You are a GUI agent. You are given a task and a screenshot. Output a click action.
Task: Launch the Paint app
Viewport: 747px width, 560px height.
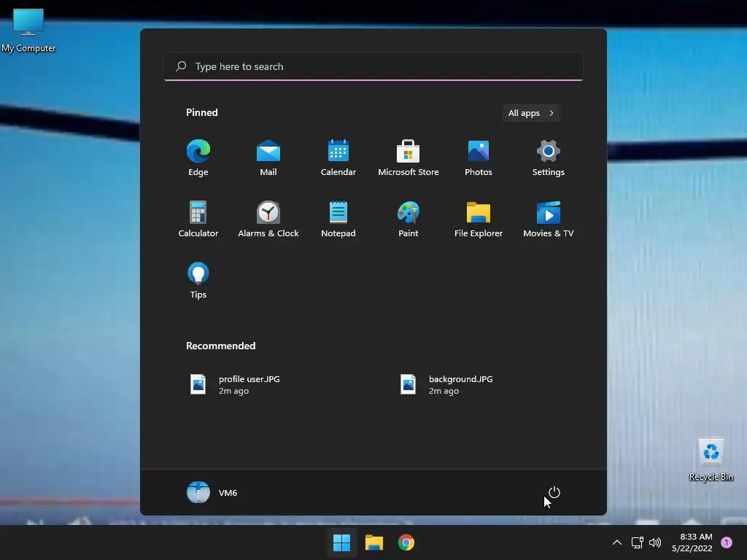409,219
